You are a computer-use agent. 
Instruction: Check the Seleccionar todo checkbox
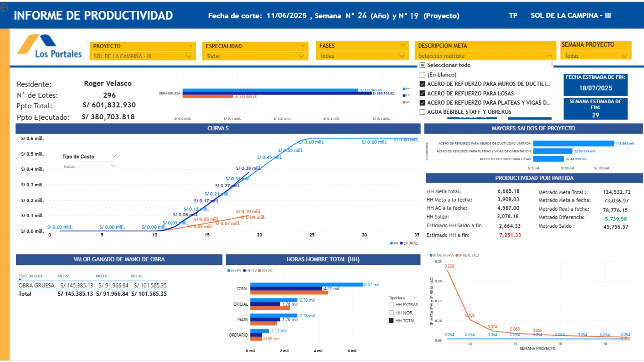(x=423, y=65)
